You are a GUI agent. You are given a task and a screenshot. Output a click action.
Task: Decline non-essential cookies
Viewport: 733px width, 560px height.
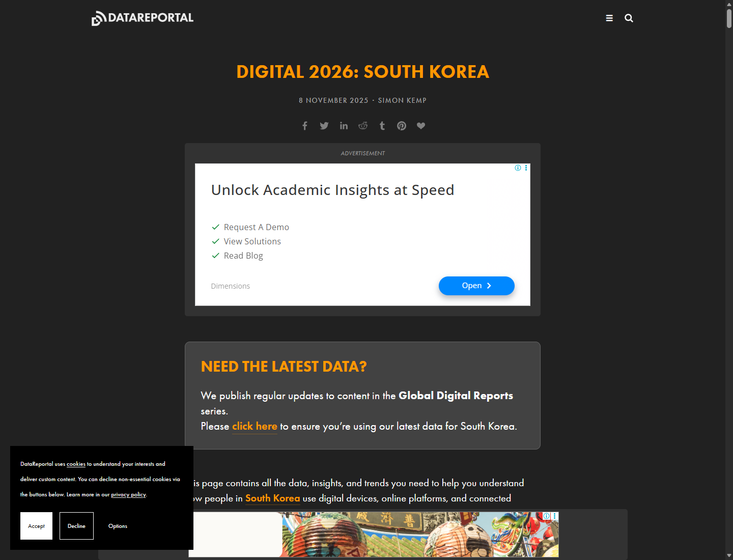pyautogui.click(x=76, y=526)
